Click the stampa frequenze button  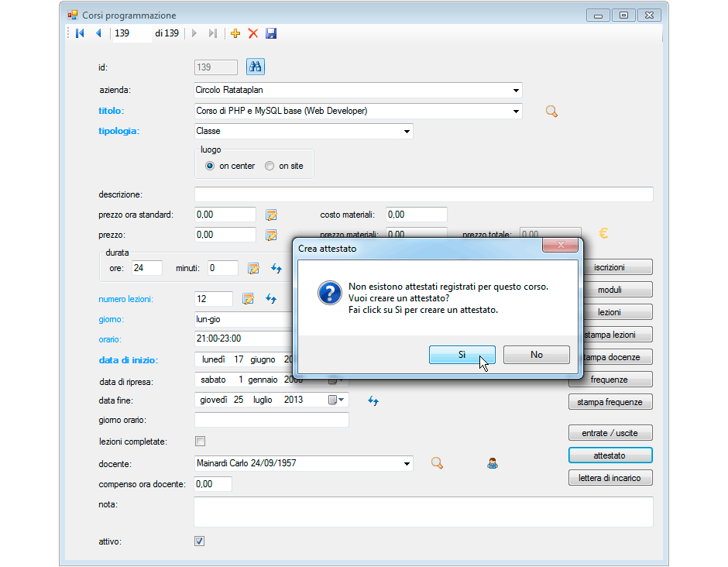pos(610,402)
